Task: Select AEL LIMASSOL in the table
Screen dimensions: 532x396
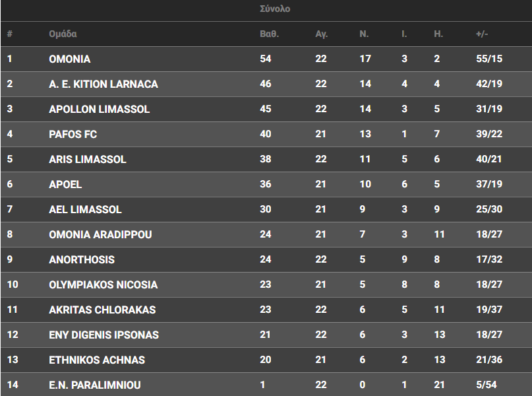Action: [86, 210]
